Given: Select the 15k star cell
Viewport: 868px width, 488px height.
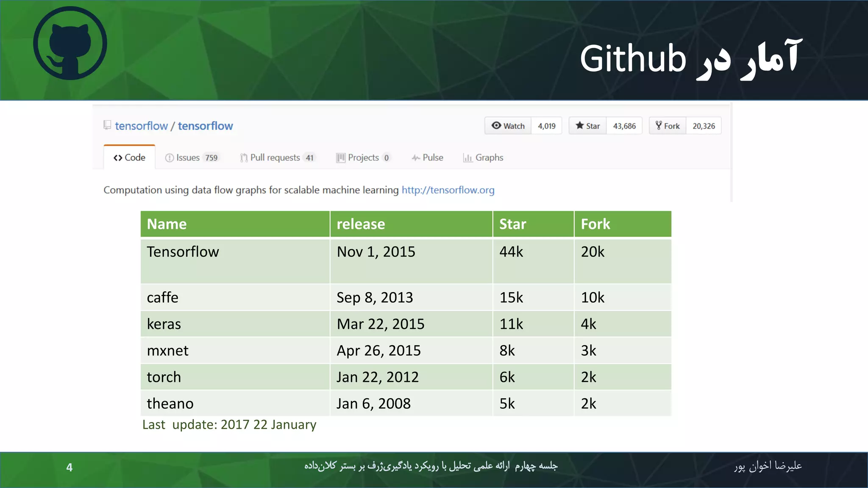Looking at the screenshot, I should [x=533, y=297].
